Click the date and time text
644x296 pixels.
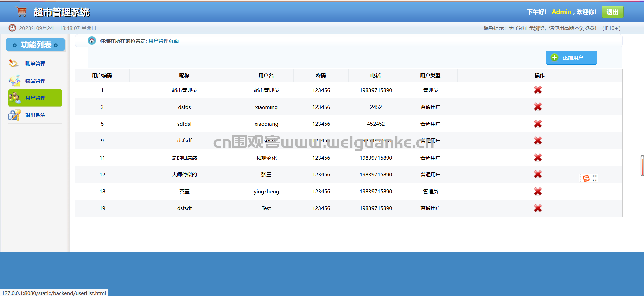(58, 28)
